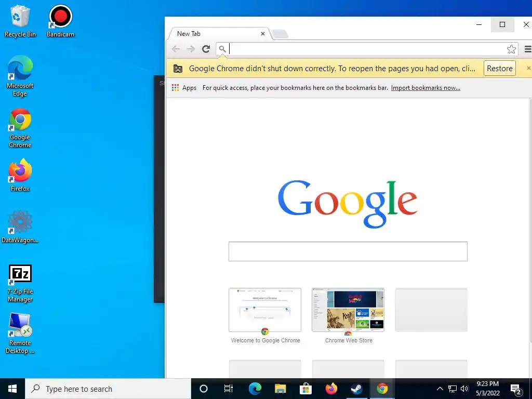
Task: Open Microsoft Edge from the taskbar
Action: pyautogui.click(x=255, y=389)
